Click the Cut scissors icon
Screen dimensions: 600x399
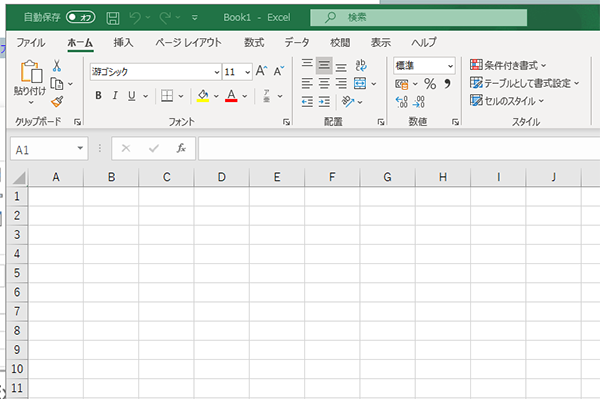click(57, 65)
